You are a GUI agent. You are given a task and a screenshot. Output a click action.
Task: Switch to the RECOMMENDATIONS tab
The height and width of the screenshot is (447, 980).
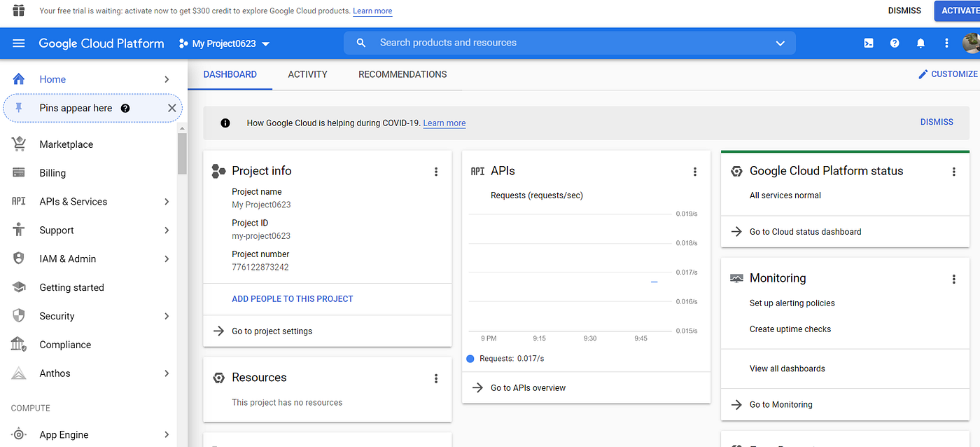click(402, 74)
